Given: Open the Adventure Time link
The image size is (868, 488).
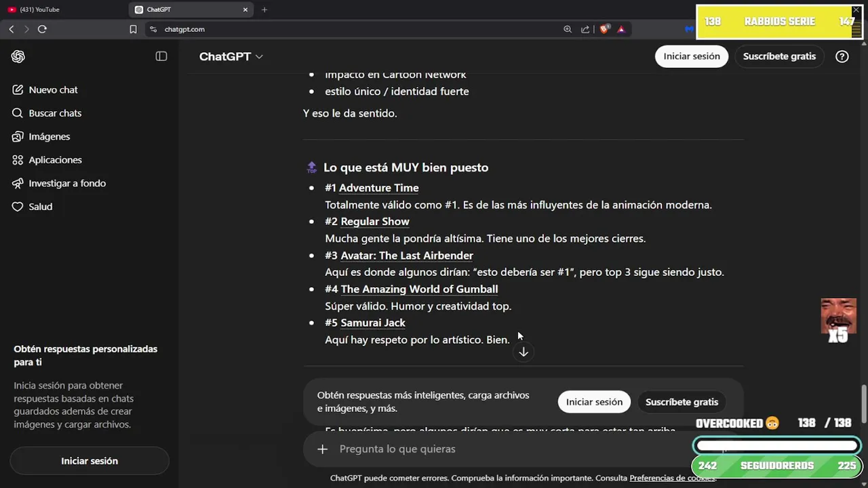Looking at the screenshot, I should click(x=378, y=188).
